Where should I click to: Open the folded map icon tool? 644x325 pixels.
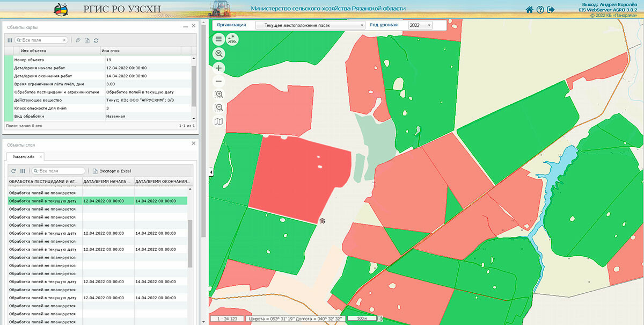[218, 122]
